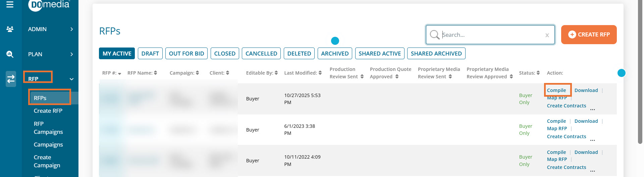Screen dimensions: 644x177
Task: Open the hamburger menu icon
Action: click(x=10, y=4)
